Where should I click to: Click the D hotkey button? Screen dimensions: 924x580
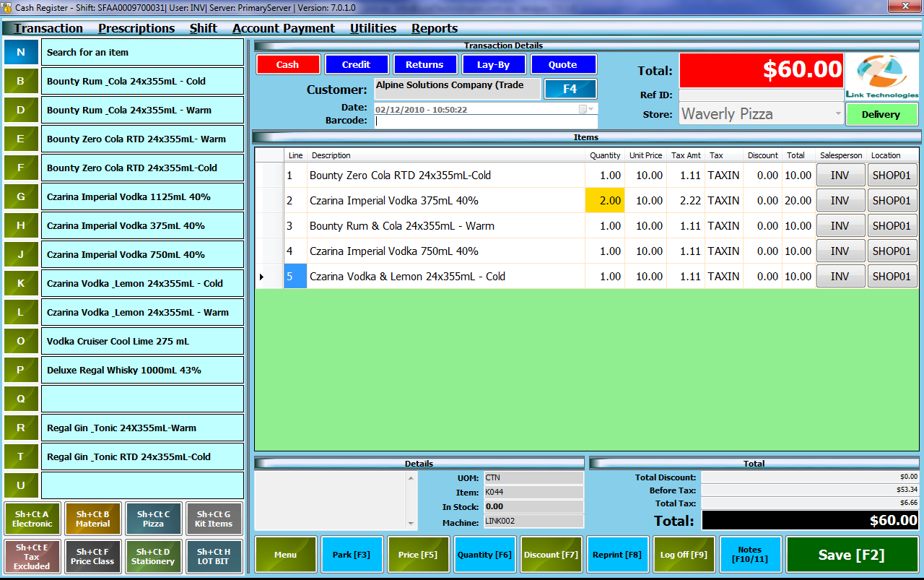pos(21,110)
